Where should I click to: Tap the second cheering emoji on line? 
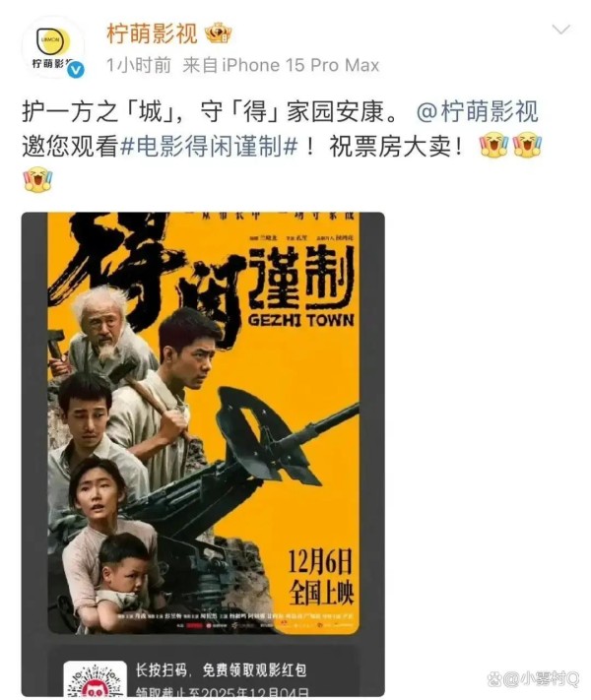click(x=528, y=145)
